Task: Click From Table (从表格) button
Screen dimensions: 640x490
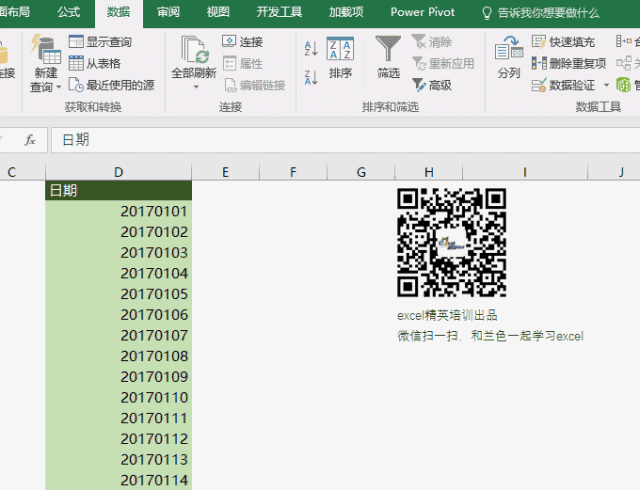Action: pyautogui.click(x=95, y=63)
